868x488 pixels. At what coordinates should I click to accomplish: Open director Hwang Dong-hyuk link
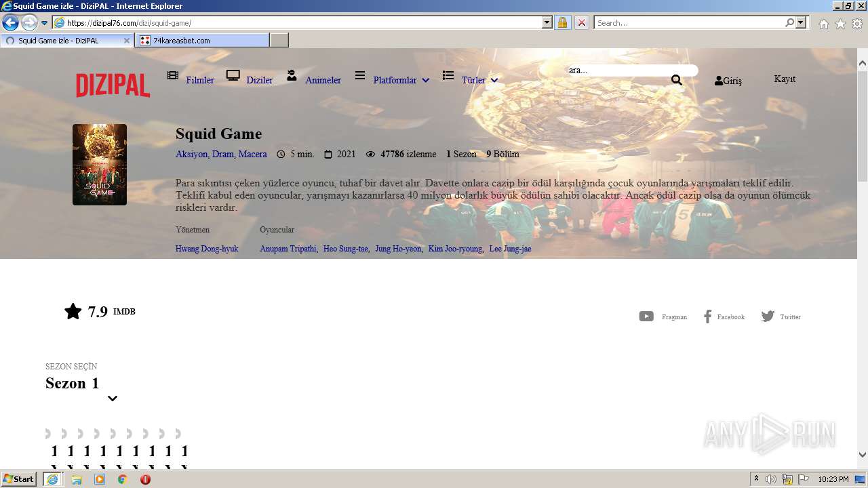pyautogui.click(x=207, y=249)
